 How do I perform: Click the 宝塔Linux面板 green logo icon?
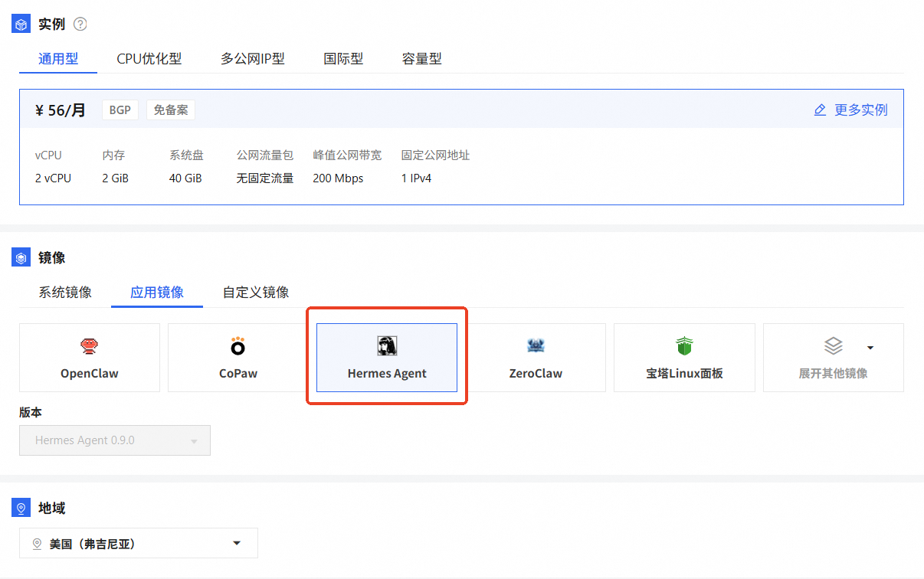point(684,346)
